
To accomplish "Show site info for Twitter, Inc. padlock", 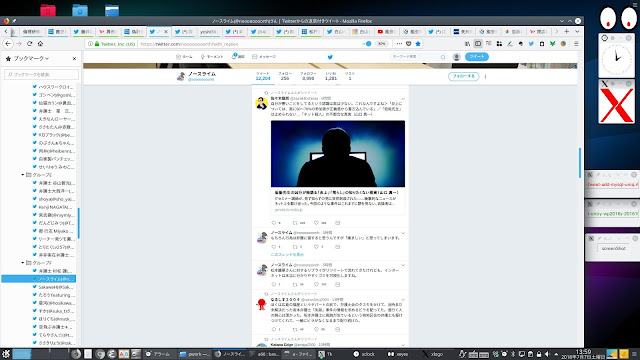I will [97, 44].
